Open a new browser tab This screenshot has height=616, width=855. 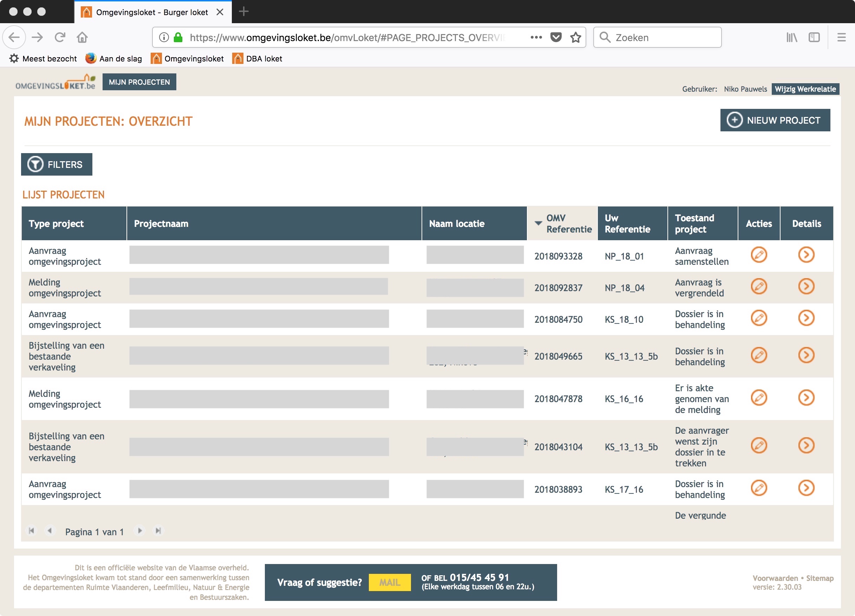243,12
